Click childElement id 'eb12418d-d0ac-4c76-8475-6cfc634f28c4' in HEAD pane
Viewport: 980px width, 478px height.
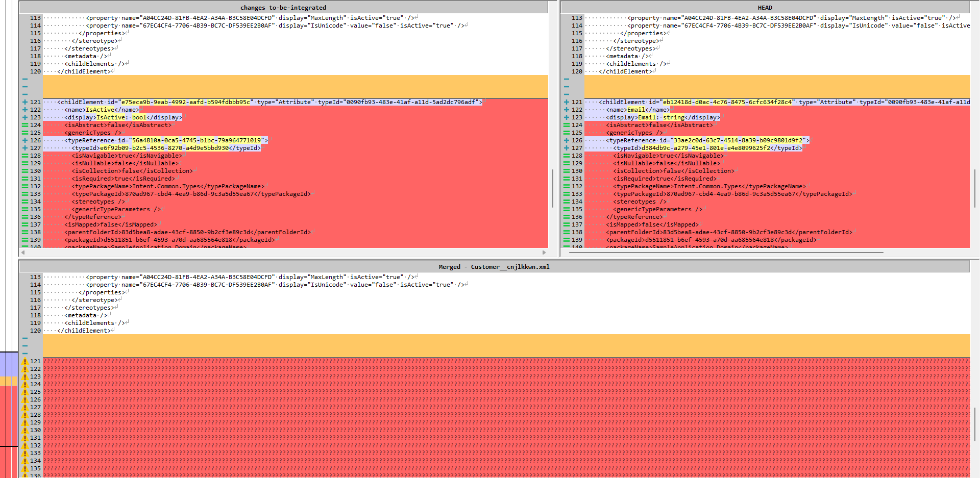point(727,102)
